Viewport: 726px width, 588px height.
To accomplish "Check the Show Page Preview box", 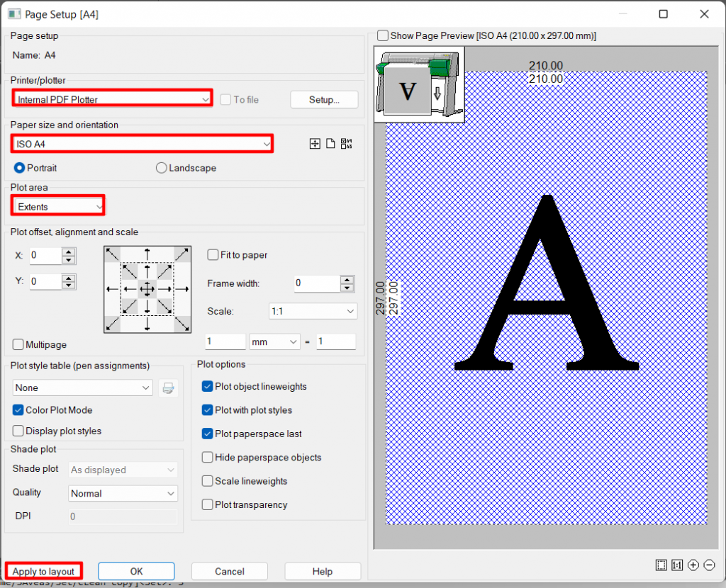I will click(x=383, y=35).
